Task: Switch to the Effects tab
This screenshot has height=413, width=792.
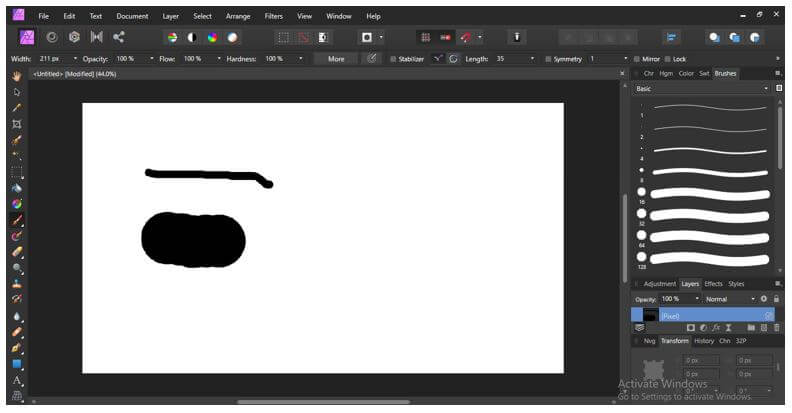Action: point(713,284)
